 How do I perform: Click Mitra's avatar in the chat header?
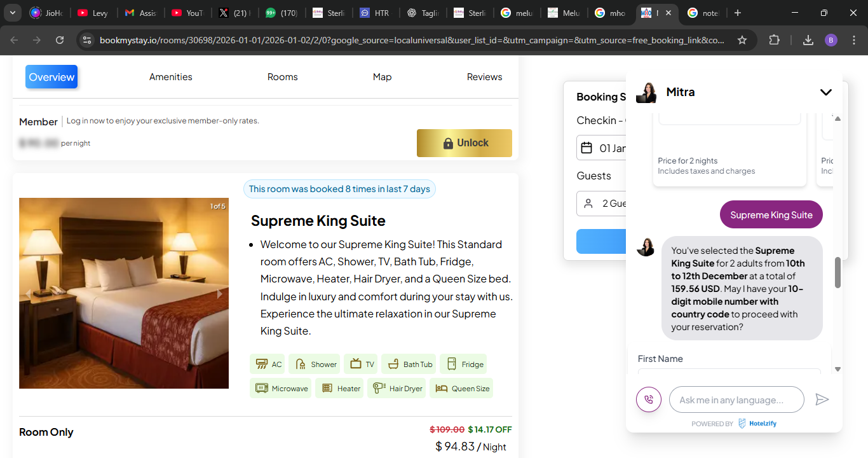coord(647,92)
